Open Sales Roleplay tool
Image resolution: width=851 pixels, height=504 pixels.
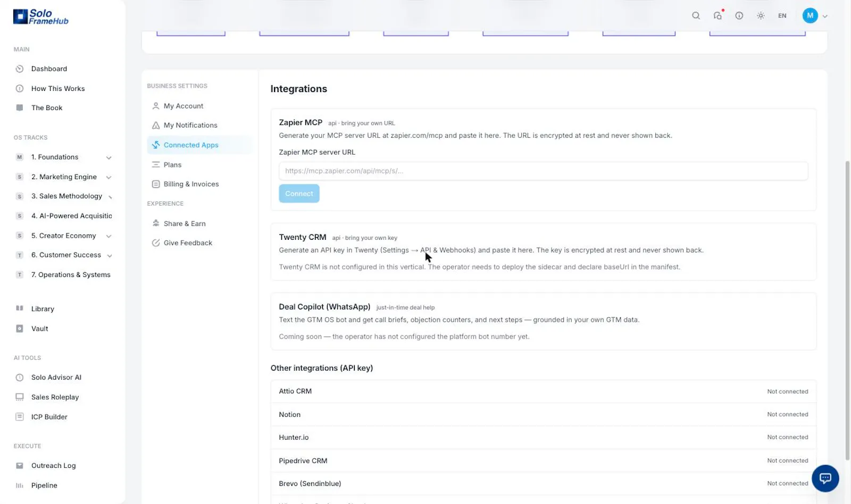coord(55,397)
